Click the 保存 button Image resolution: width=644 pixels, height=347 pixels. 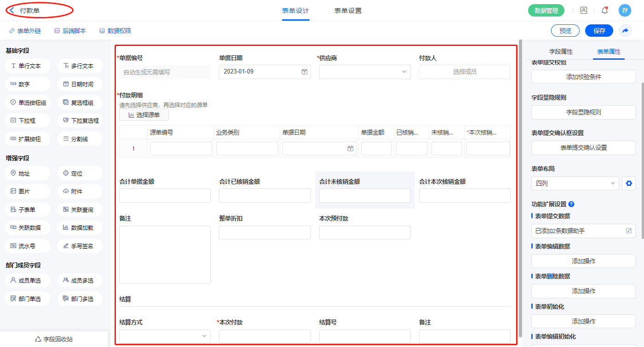[x=599, y=31]
